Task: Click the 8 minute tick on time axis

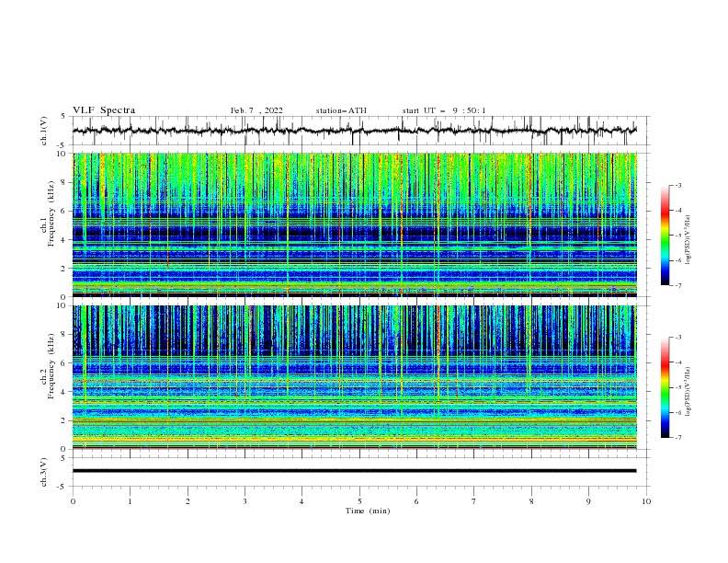Action: point(531,501)
